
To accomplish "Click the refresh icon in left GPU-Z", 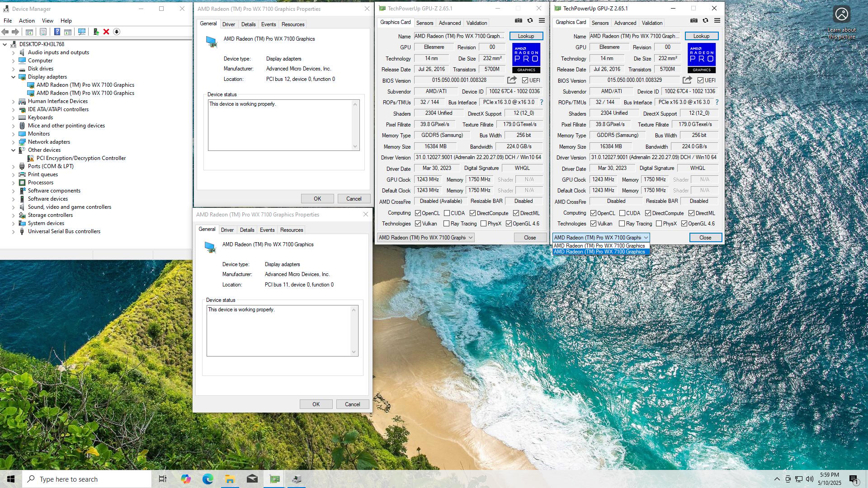I will point(530,20).
